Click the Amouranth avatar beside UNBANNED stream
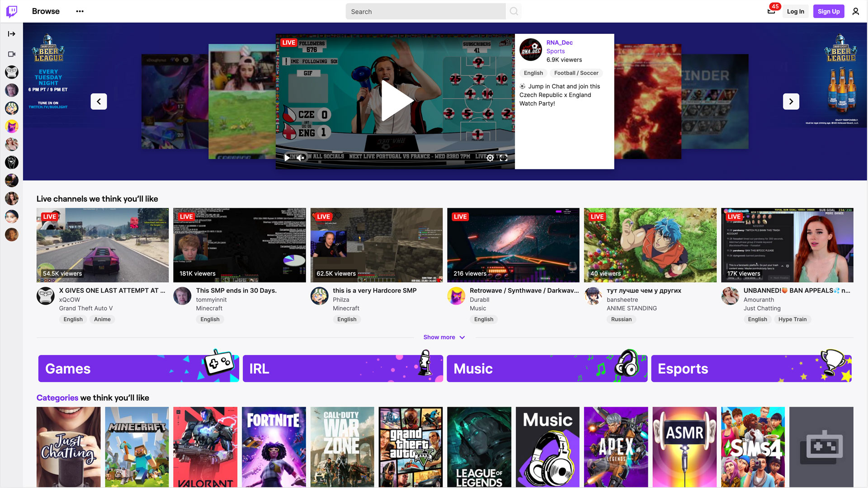The height and width of the screenshot is (488, 868). point(730,296)
